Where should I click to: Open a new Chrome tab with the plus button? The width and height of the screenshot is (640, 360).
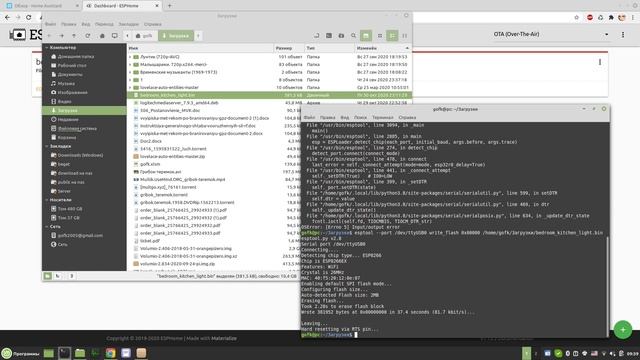pyautogui.click(x=169, y=6)
